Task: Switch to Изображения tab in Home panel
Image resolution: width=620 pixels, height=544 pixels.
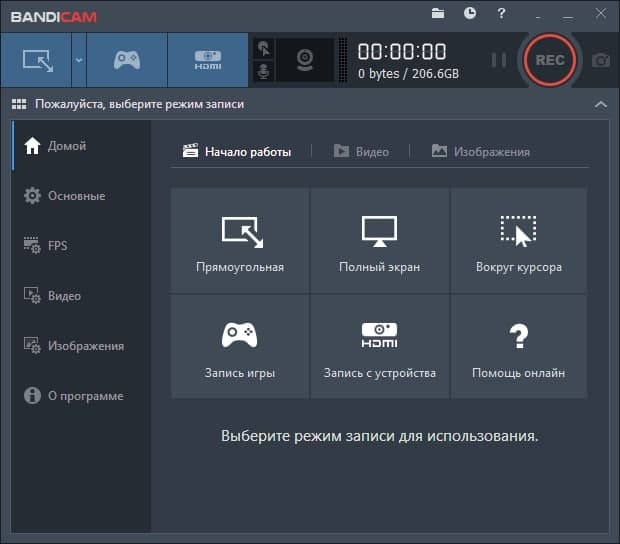Action: tap(480, 151)
